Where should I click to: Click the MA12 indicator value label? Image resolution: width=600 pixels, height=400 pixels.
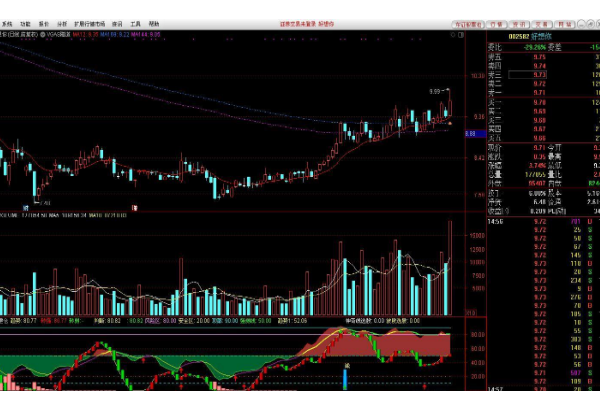pos(86,34)
